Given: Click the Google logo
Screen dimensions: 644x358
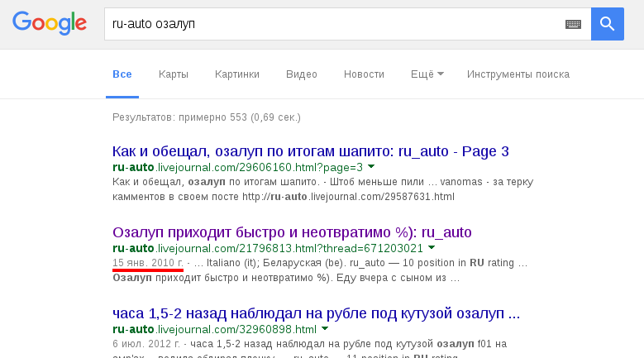Looking at the screenshot, I should tap(50, 23).
